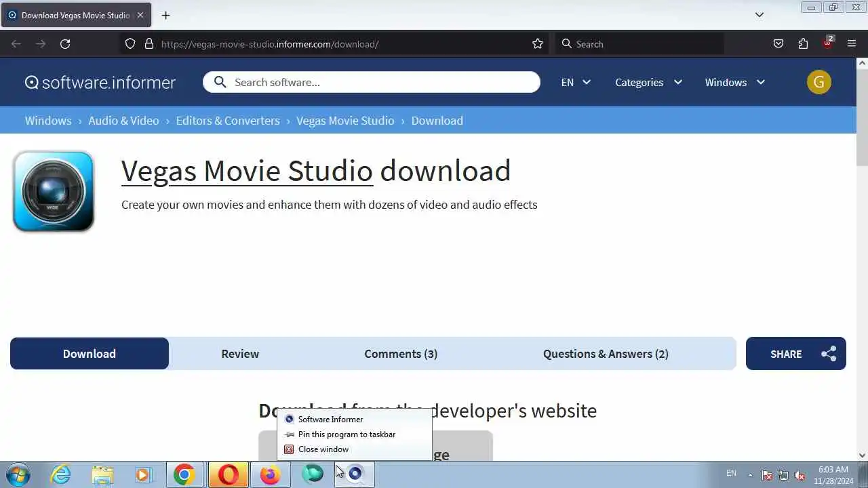This screenshot has height=488, width=868.
Task: Expand the Windows platform dropdown
Action: (x=735, y=82)
